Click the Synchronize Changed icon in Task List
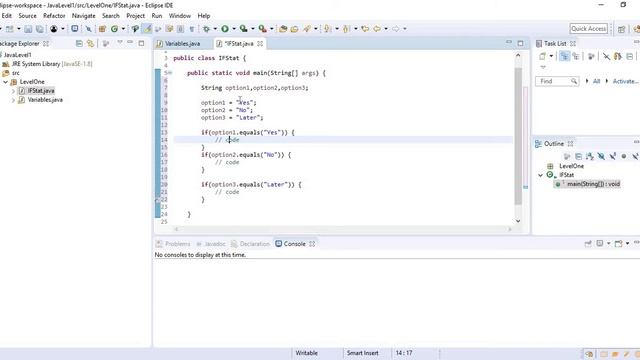 coord(618,56)
